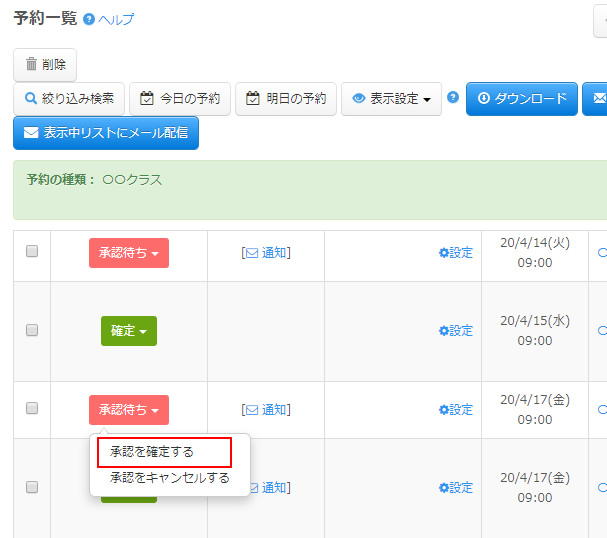
Task: Expand the 表示設定 display settings dropdown
Action: click(391, 99)
